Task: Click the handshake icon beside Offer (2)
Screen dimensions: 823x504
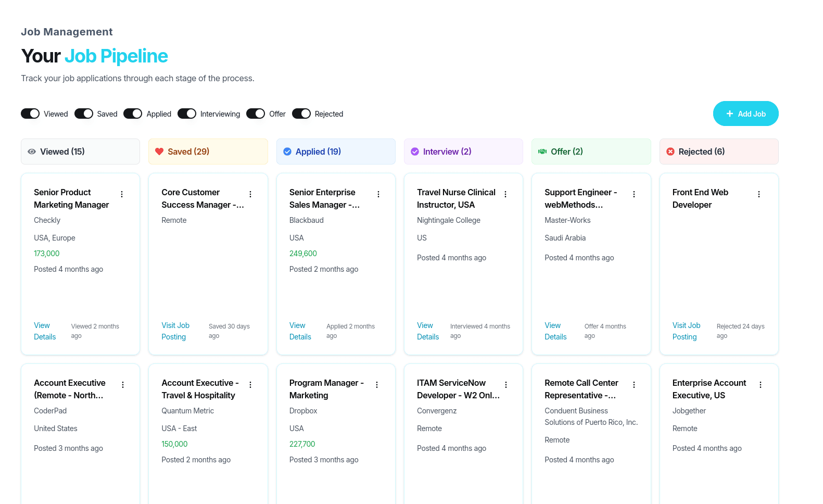Action: [x=542, y=152]
